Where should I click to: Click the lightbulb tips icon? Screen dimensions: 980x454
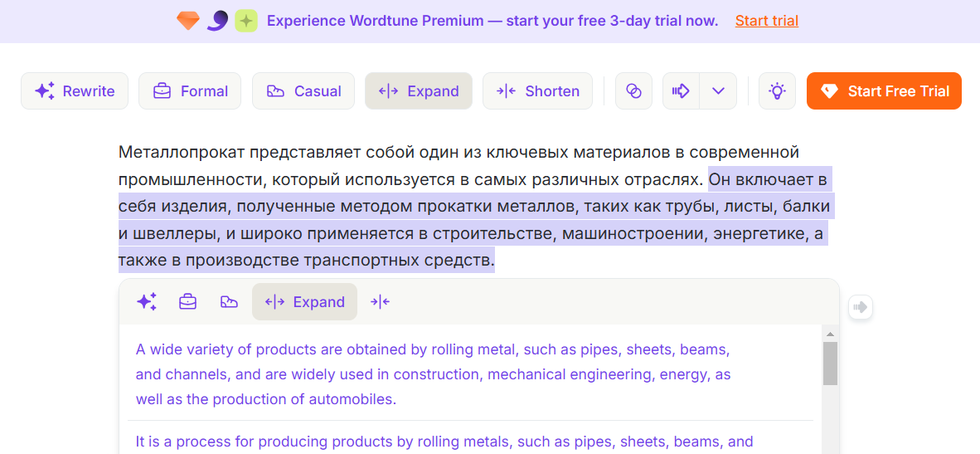tap(777, 91)
